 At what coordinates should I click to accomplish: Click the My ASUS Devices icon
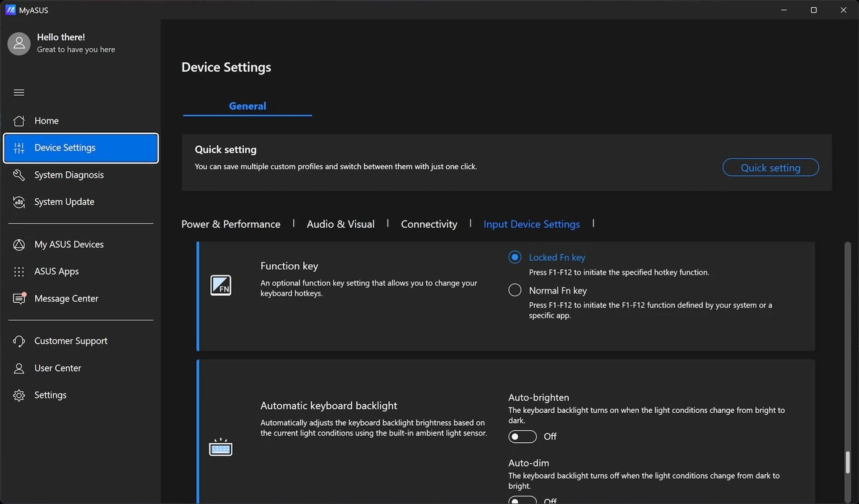(19, 245)
